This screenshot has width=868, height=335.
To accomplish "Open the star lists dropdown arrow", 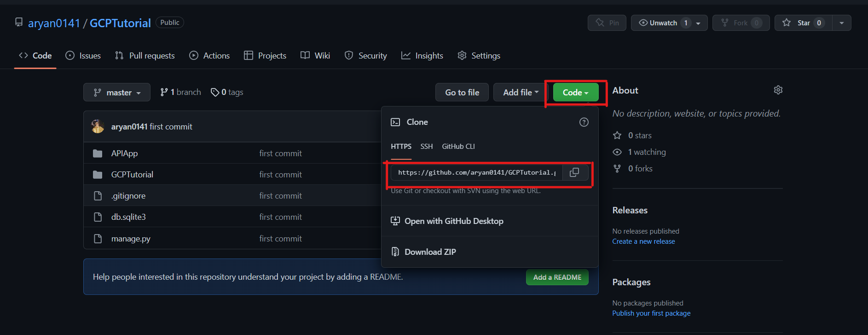I will pyautogui.click(x=842, y=23).
